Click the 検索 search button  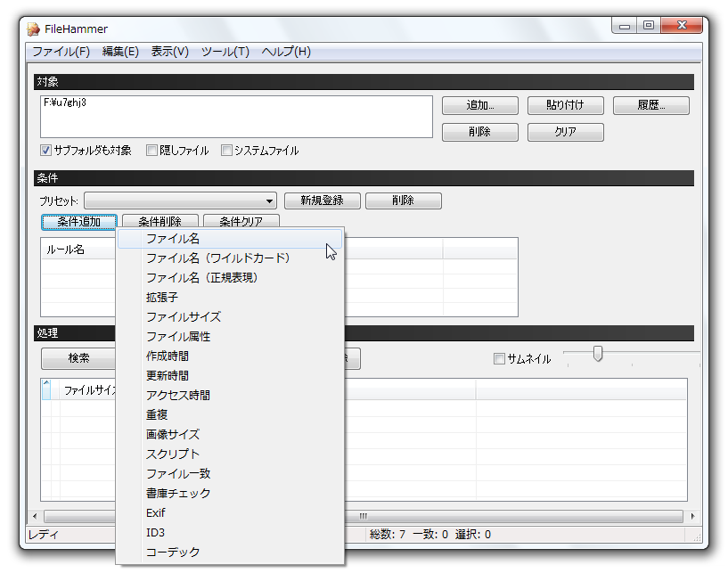(x=78, y=358)
